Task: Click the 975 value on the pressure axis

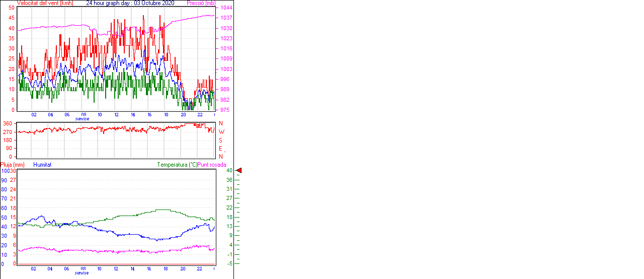Action: click(x=225, y=110)
